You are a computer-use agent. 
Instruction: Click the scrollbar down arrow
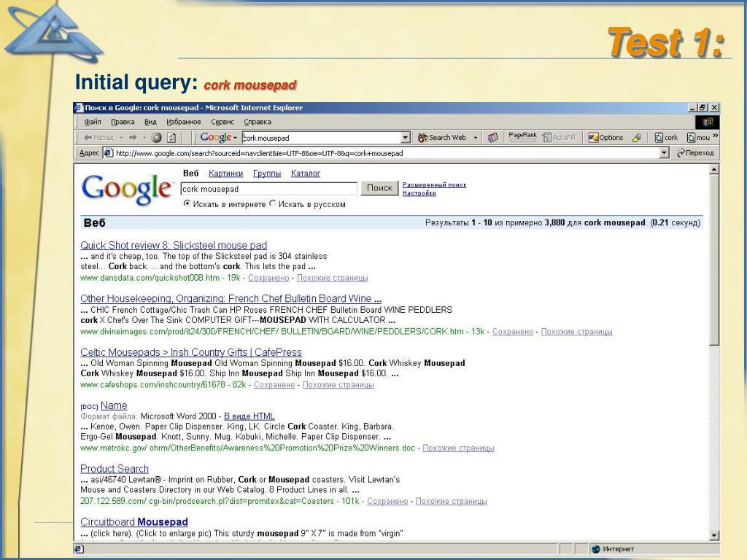(x=713, y=535)
